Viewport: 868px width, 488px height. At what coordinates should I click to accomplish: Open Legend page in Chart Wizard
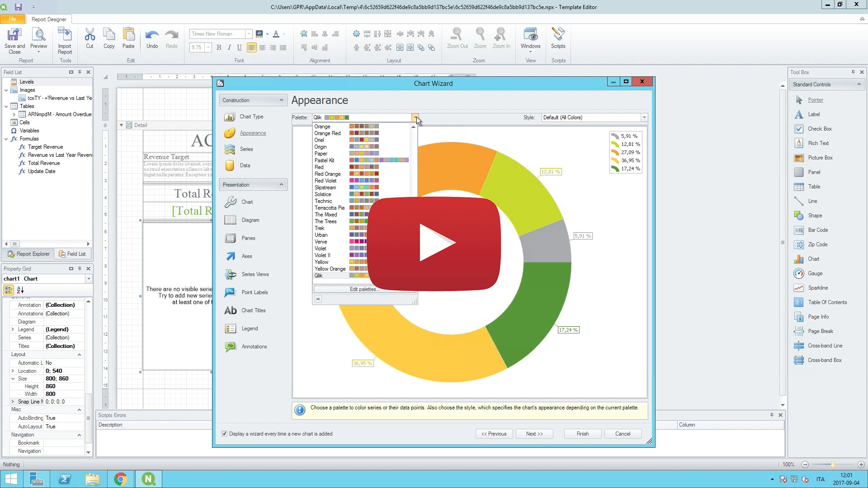250,328
